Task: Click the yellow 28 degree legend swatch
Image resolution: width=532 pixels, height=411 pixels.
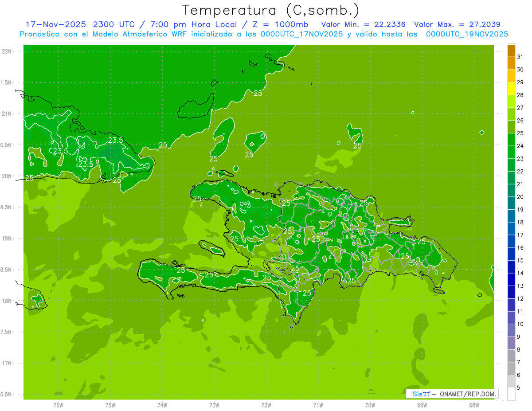Action: pyautogui.click(x=511, y=89)
